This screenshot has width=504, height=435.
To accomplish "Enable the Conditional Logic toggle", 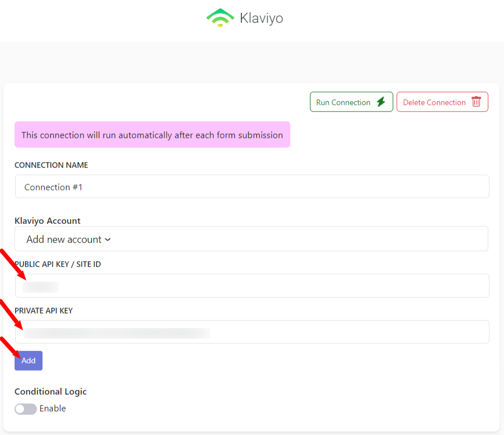I will 26,409.
